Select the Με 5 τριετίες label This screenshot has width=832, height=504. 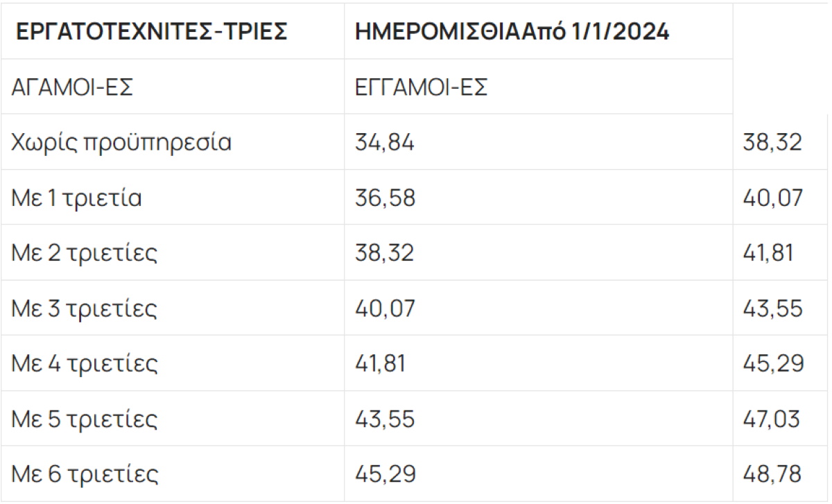click(85, 419)
